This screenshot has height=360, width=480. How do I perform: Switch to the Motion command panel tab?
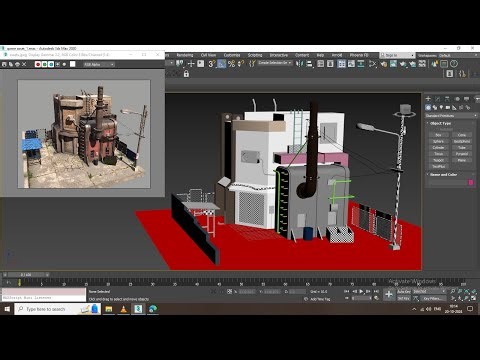[x=457, y=99]
